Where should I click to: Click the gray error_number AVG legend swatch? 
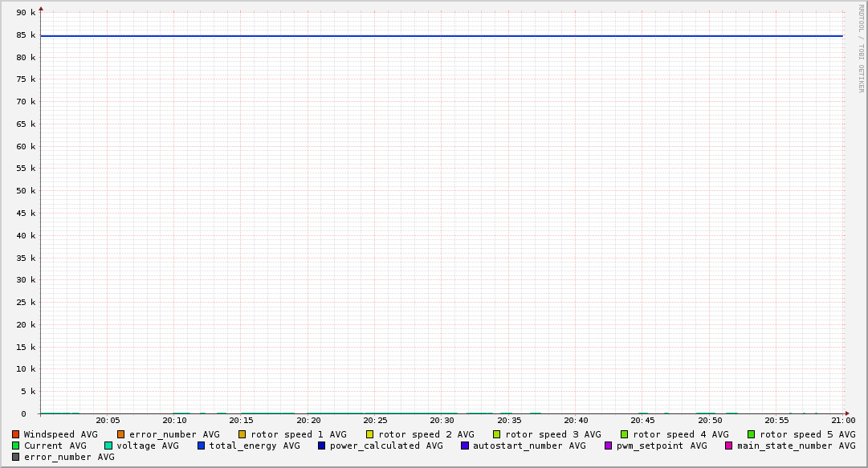(x=16, y=457)
